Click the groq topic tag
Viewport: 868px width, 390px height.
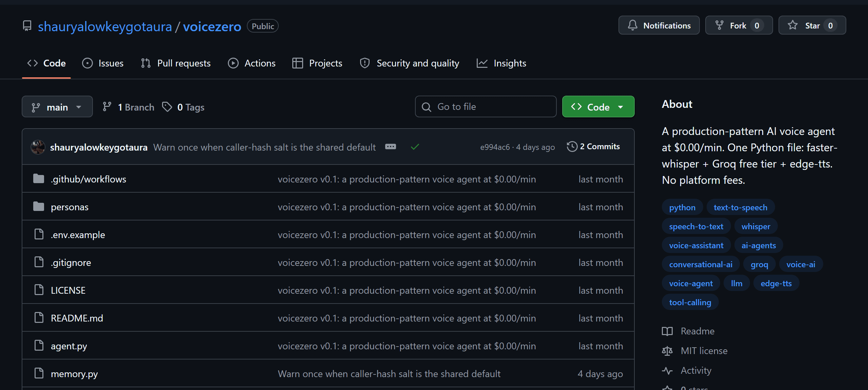(x=759, y=264)
